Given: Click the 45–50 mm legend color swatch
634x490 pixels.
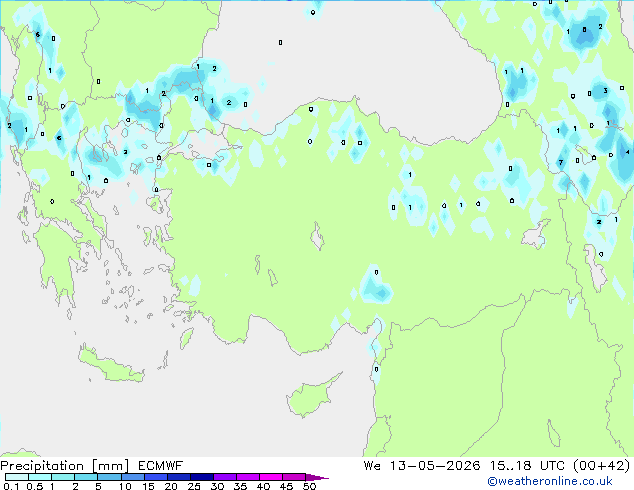Looking at the screenshot, I should click(294, 477).
